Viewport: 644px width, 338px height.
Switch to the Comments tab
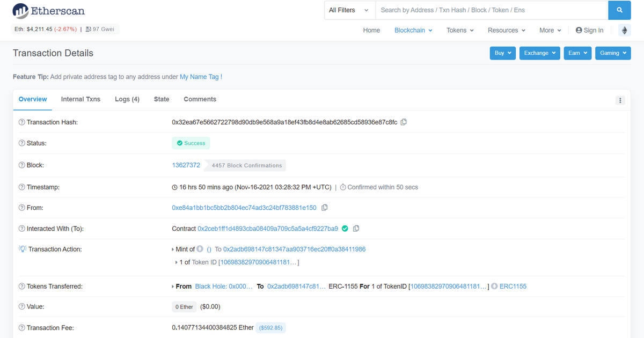[200, 99]
